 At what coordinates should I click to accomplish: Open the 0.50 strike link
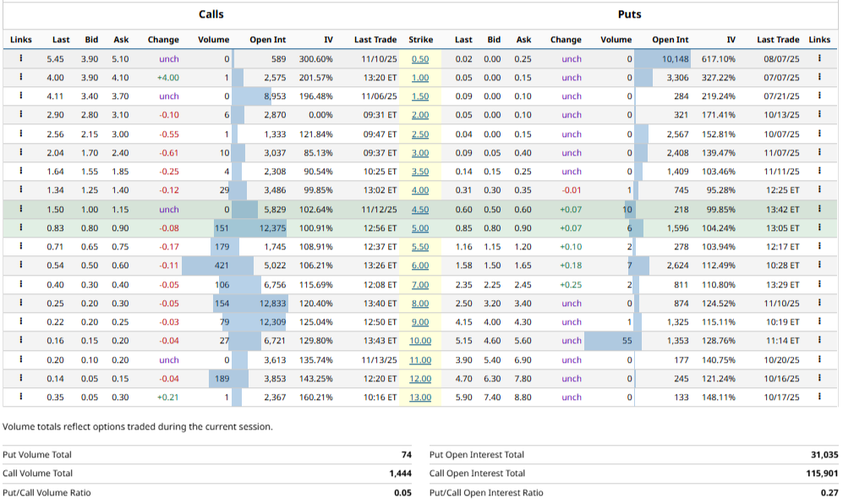coord(420,59)
